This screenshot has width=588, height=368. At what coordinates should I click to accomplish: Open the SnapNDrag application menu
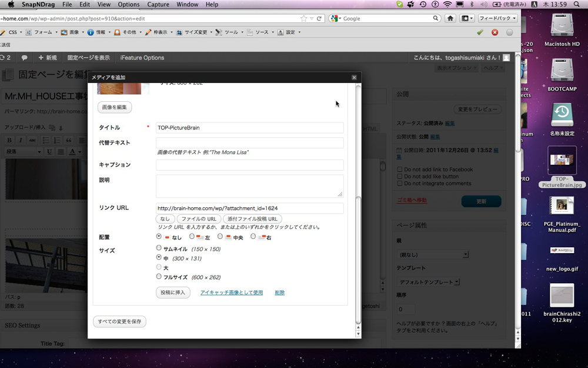click(38, 4)
